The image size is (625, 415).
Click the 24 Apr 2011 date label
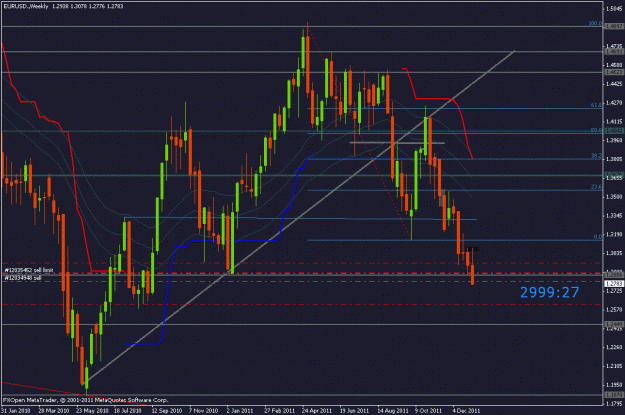point(317,410)
